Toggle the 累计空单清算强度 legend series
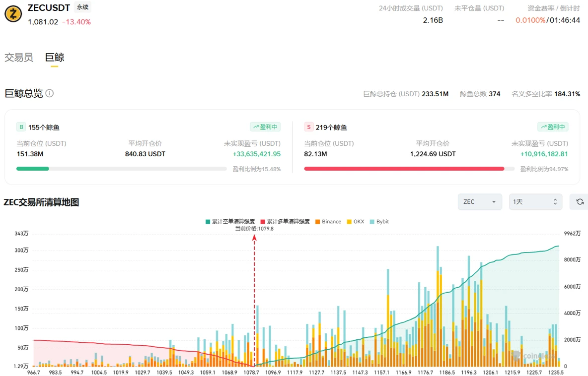This screenshot has width=588, height=376. (230, 222)
